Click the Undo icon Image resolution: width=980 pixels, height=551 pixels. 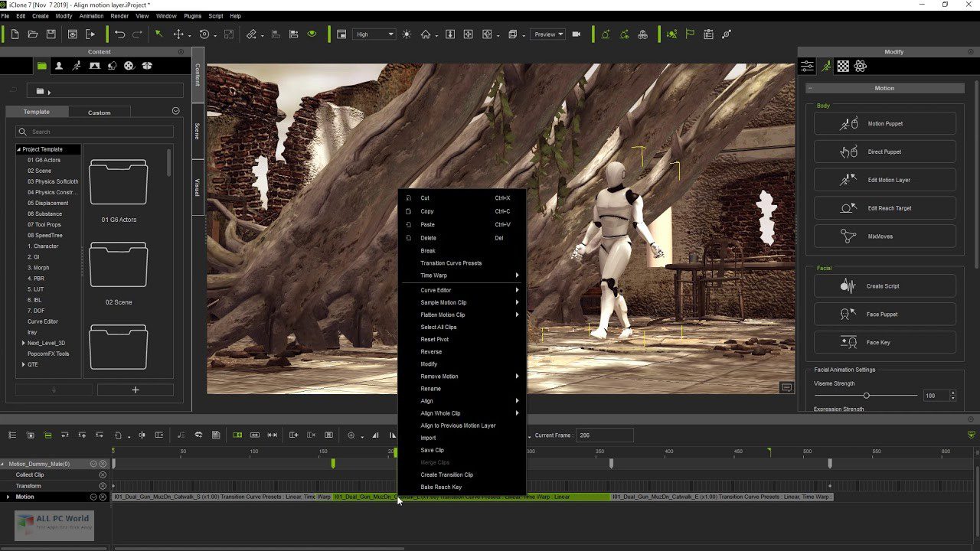coord(120,34)
